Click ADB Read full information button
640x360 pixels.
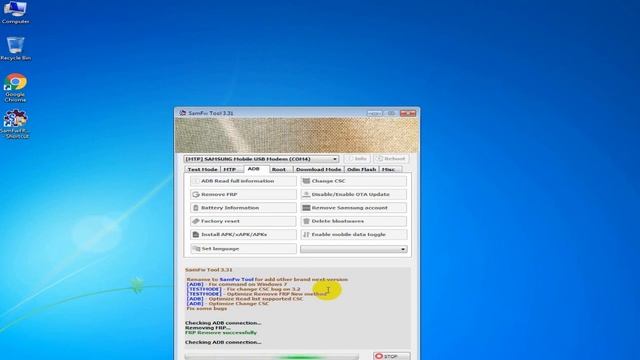coord(243,181)
